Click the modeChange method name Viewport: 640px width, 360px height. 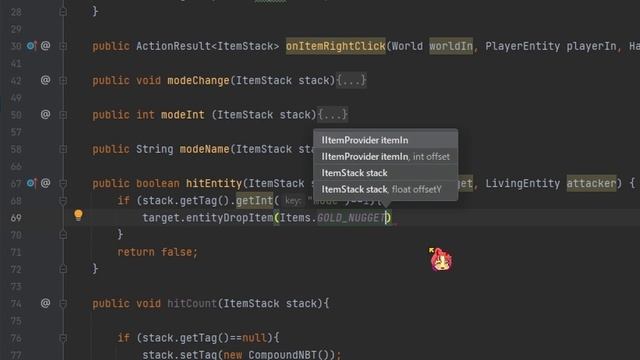click(198, 80)
